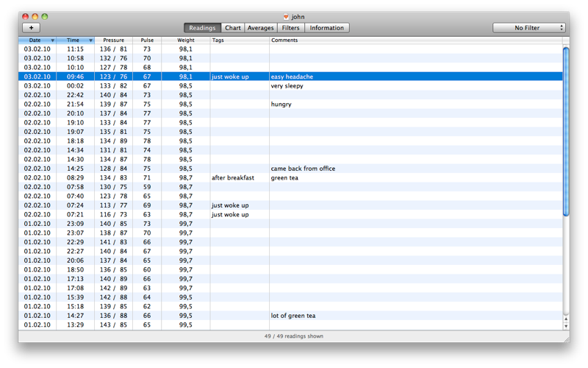Click pressure 143 / 85 value
This screenshot has height=368, width=588.
pyautogui.click(x=113, y=325)
